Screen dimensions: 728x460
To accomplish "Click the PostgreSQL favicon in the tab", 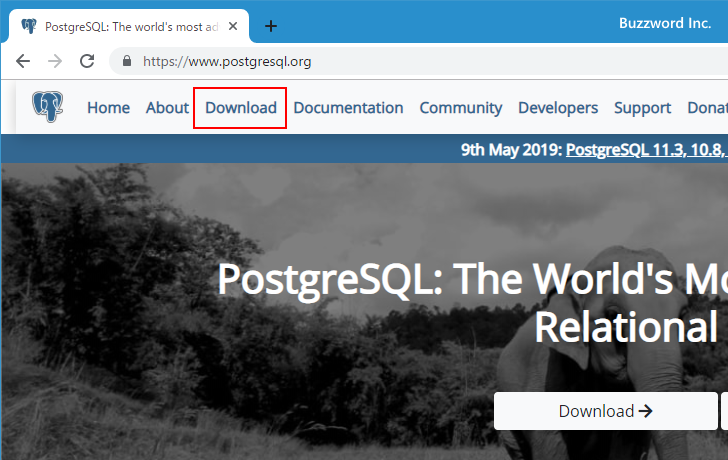I will pos(28,26).
